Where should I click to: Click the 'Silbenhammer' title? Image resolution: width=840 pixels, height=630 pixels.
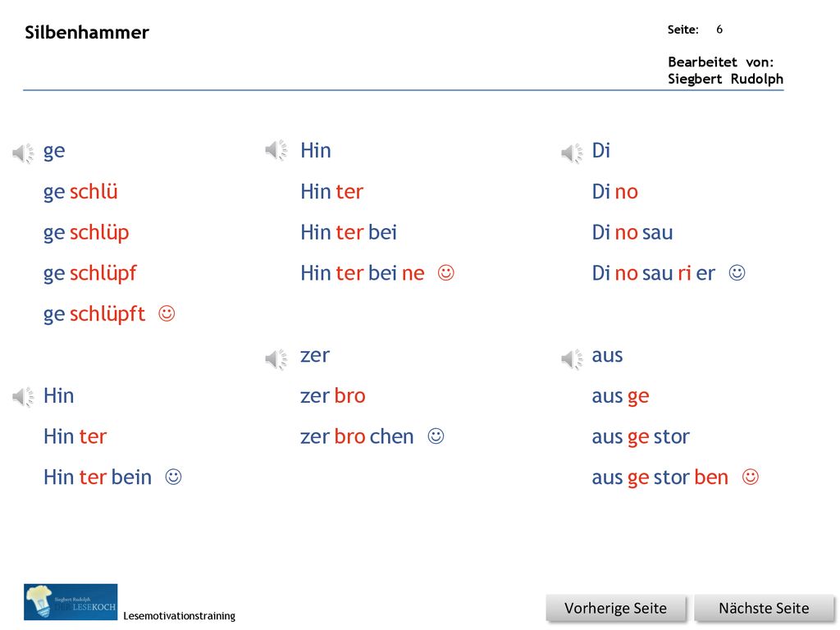point(87,32)
